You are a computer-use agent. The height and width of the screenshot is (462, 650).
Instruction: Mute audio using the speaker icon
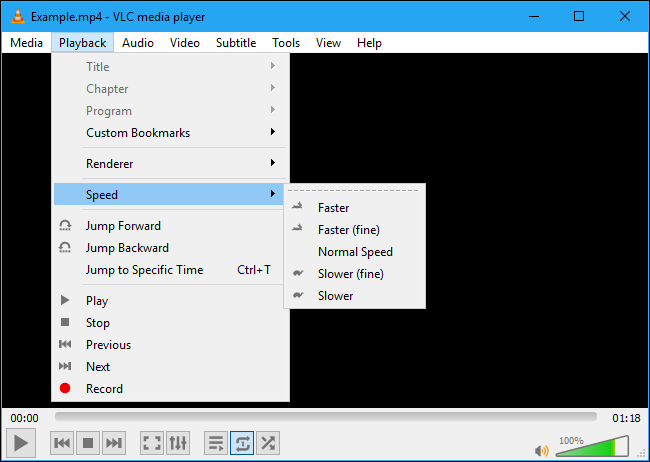541,450
